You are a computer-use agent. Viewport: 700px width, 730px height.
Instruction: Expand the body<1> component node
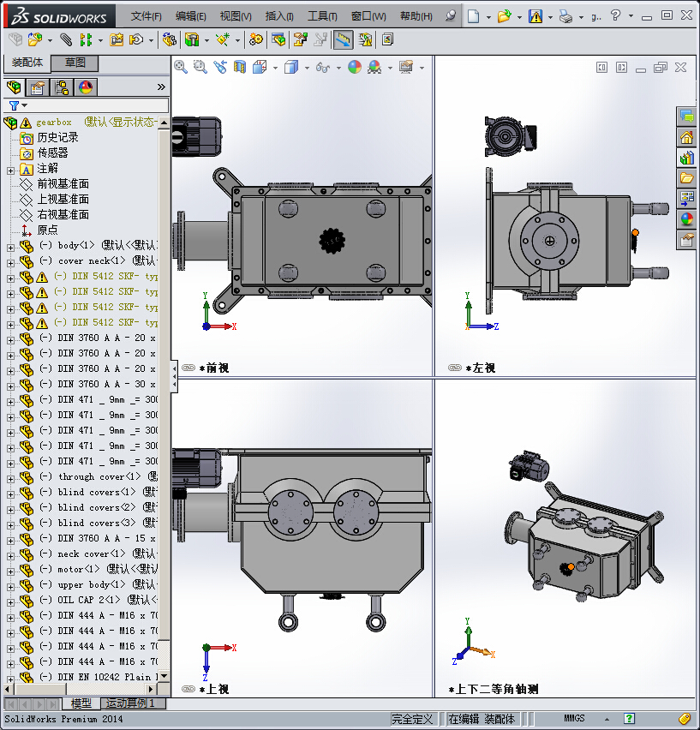pos(10,248)
